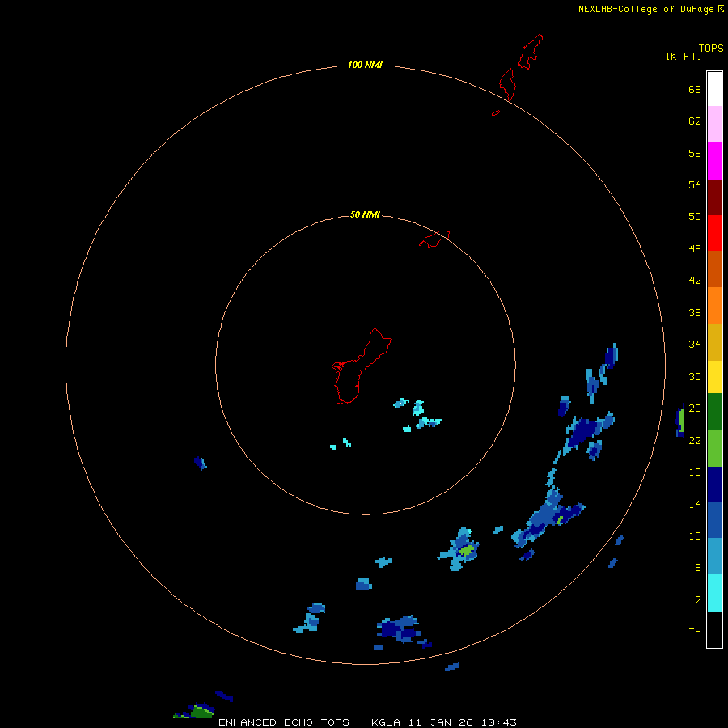The image size is (728, 728).
Task: Click the "62" legend value
Action: [x=695, y=121]
